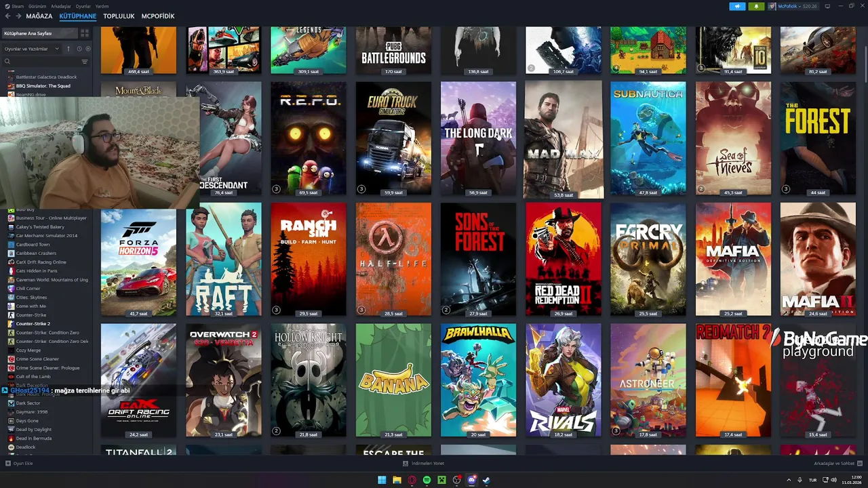Open the MCPOFİDİK profile tab
Image resolution: width=868 pixels, height=488 pixels.
158,16
